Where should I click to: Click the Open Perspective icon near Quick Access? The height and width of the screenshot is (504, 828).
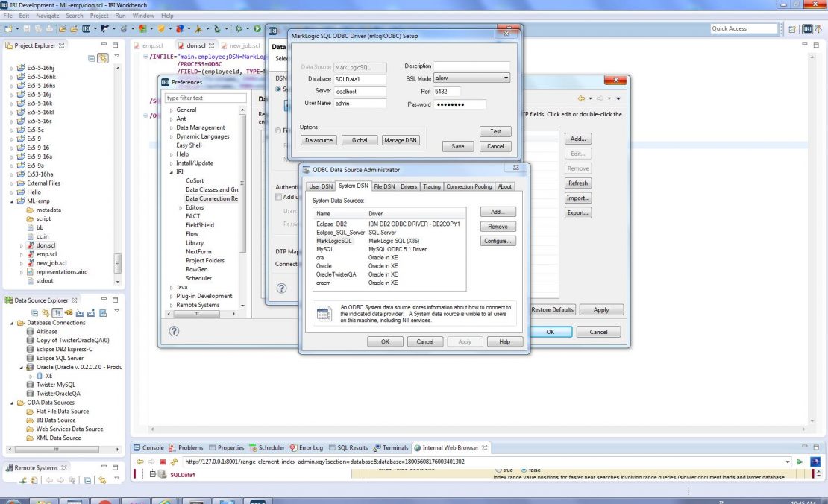(792, 29)
